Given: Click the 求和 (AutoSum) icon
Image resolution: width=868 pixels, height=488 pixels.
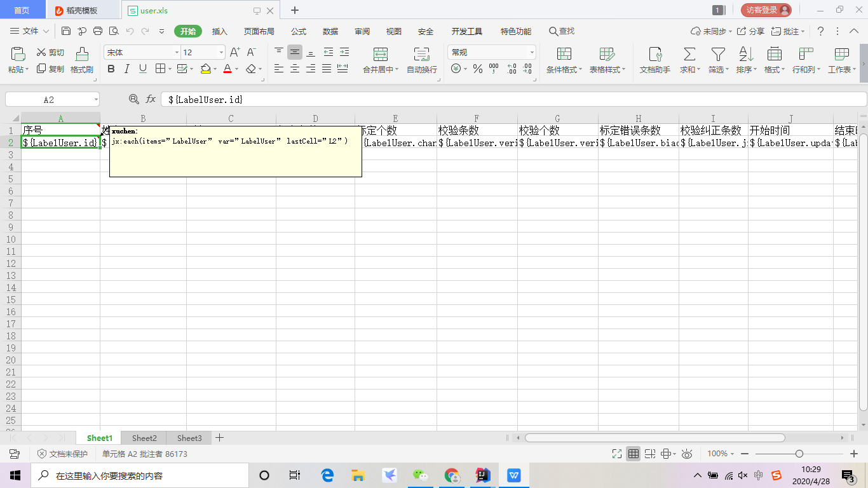Looking at the screenshot, I should 688,60.
